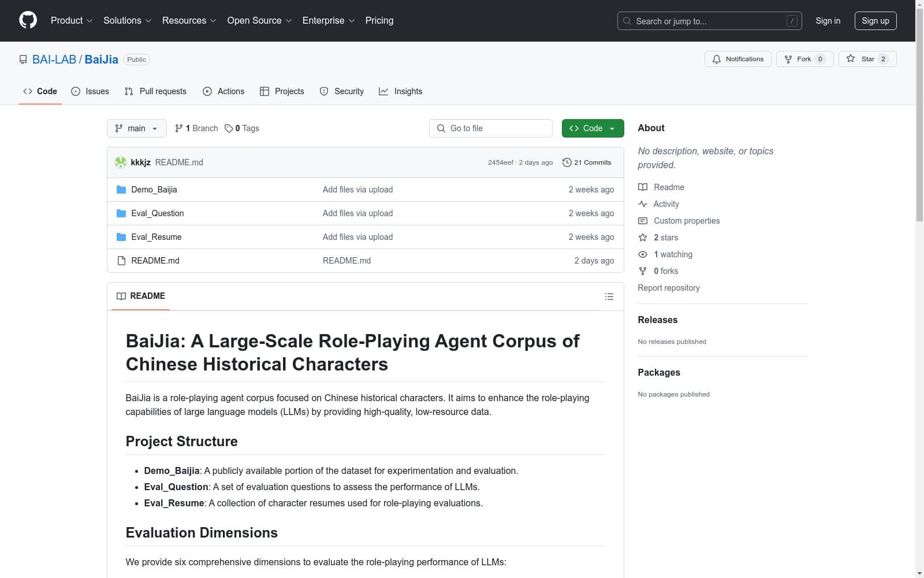The image size is (924, 578).
Task: Click the Eval_Resume folder icon
Action: pyautogui.click(x=121, y=237)
